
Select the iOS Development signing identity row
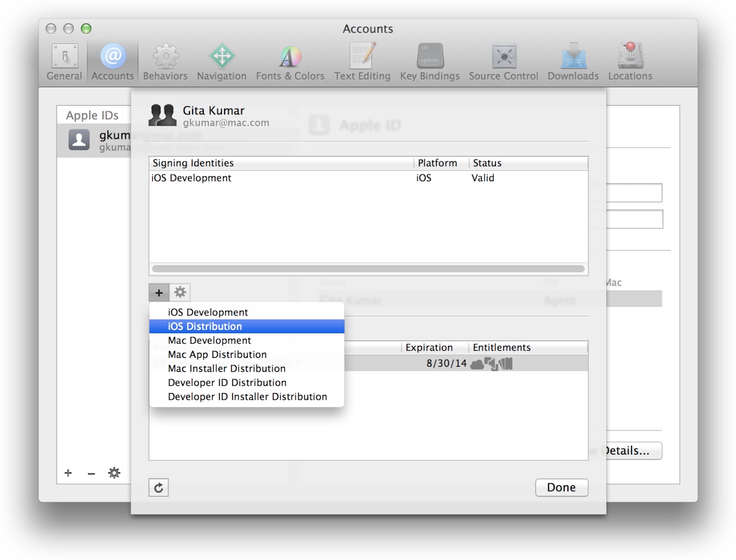tap(369, 178)
